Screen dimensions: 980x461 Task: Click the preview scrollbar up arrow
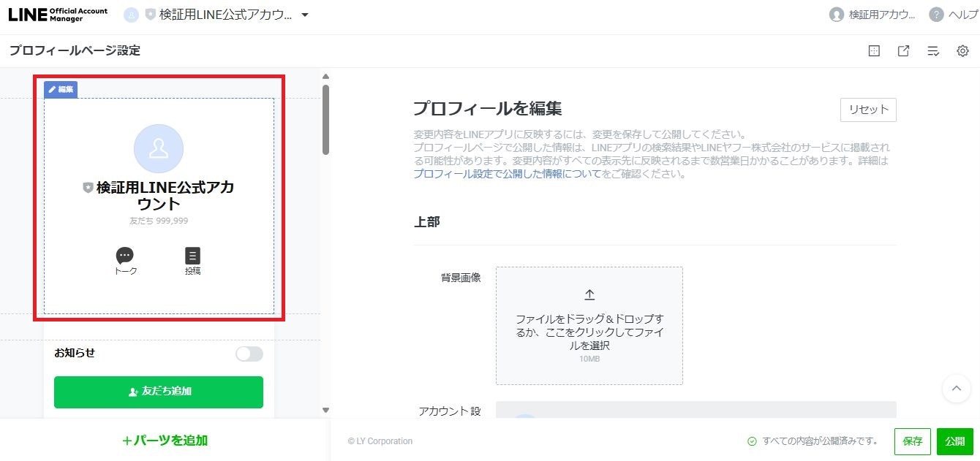click(326, 76)
